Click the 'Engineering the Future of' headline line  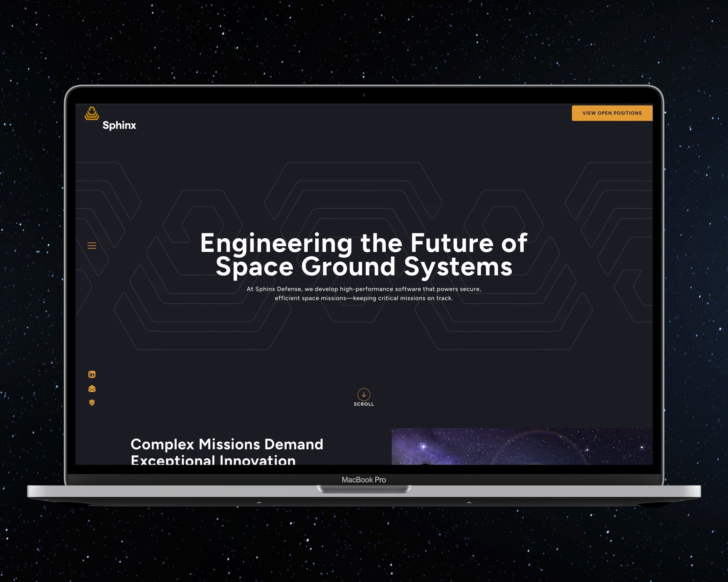(364, 243)
